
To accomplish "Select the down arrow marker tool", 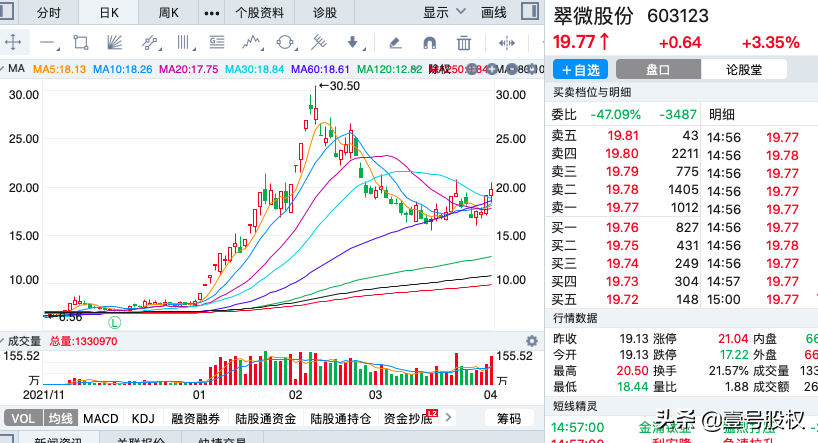I will [353, 42].
